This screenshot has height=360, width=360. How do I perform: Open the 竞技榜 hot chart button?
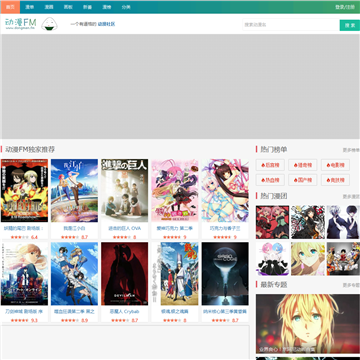[x=335, y=180]
